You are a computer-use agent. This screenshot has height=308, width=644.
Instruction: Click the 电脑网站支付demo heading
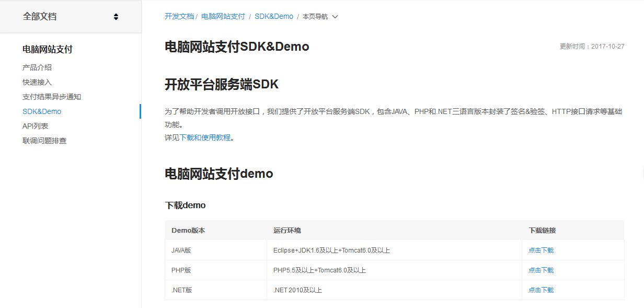coord(219,174)
